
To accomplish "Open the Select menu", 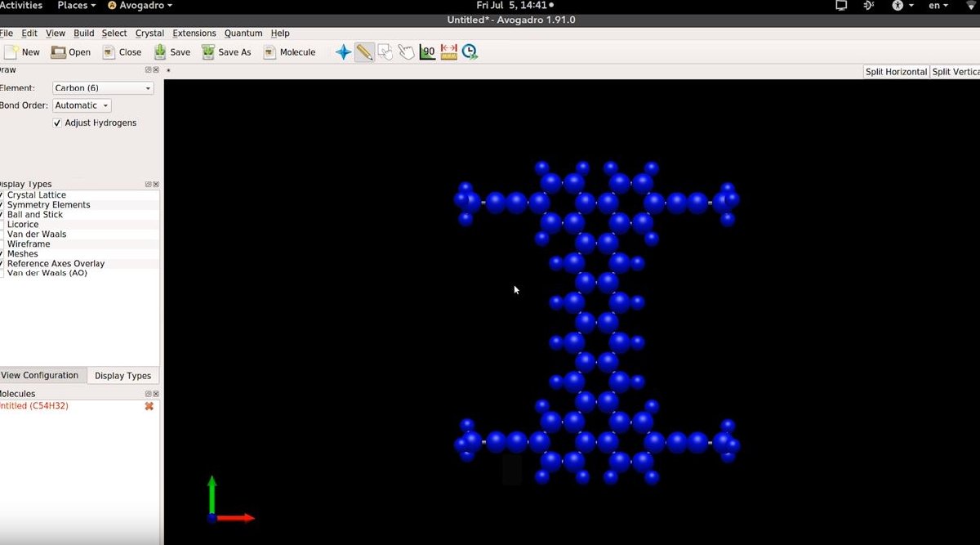I will (114, 34).
